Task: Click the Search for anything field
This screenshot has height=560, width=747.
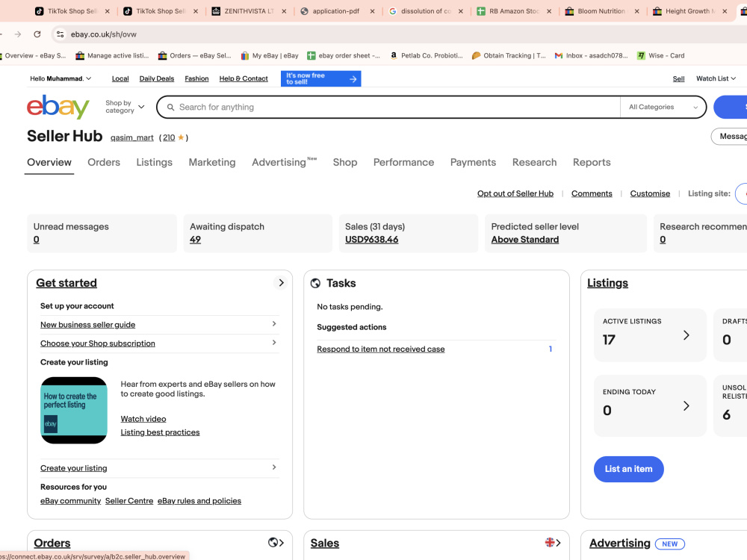Action: click(x=388, y=107)
